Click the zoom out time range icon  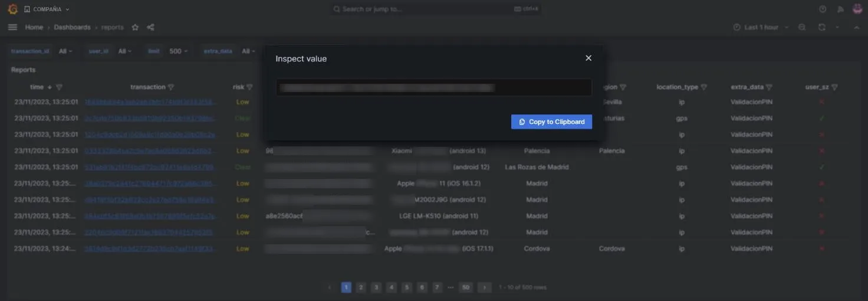802,27
